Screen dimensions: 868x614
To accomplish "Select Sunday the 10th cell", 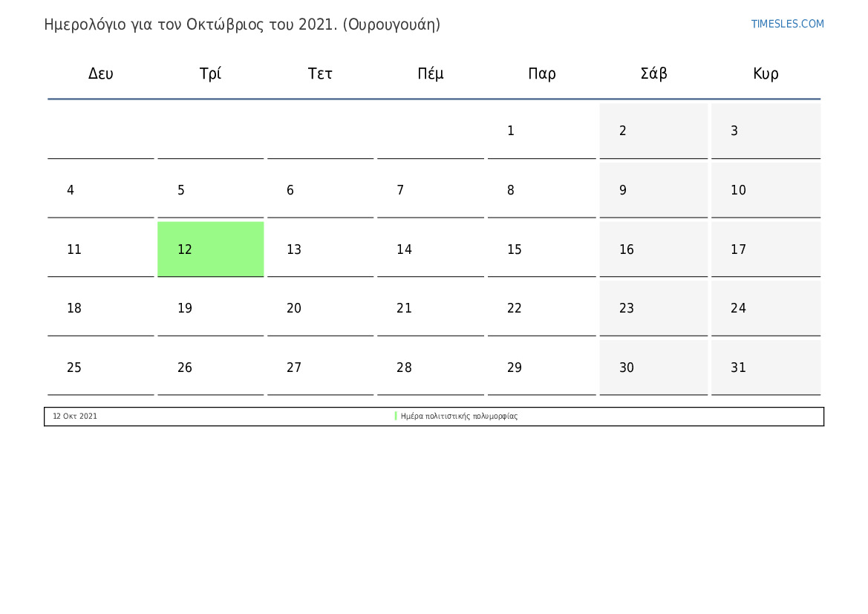I will click(766, 191).
